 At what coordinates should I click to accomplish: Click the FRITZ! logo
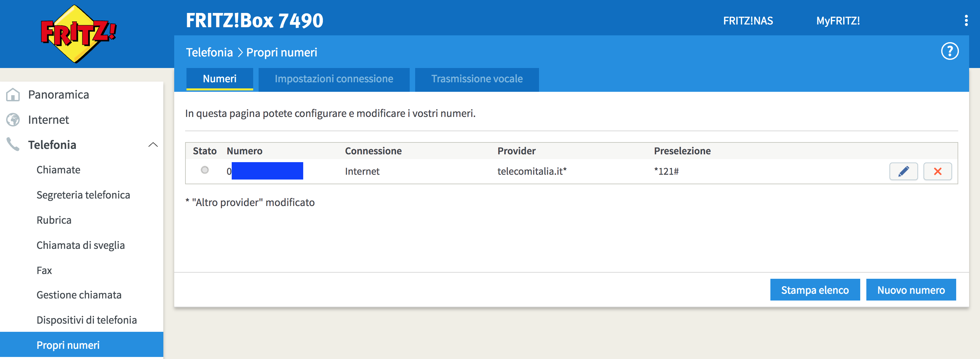(78, 34)
